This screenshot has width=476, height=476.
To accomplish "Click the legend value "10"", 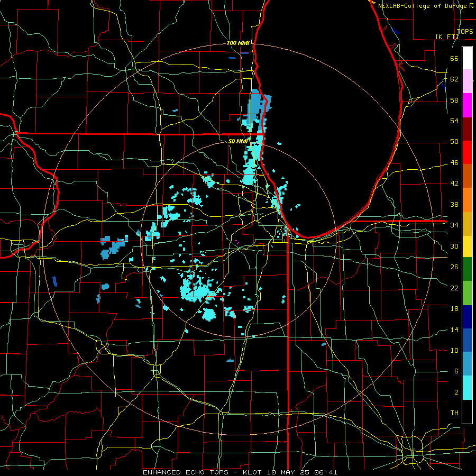I will pos(454,350).
